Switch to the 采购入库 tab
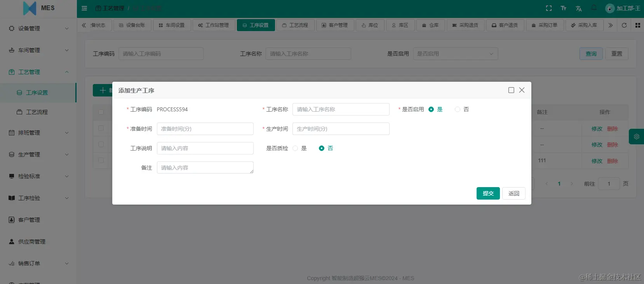The height and width of the screenshot is (284, 644). pos(584,25)
